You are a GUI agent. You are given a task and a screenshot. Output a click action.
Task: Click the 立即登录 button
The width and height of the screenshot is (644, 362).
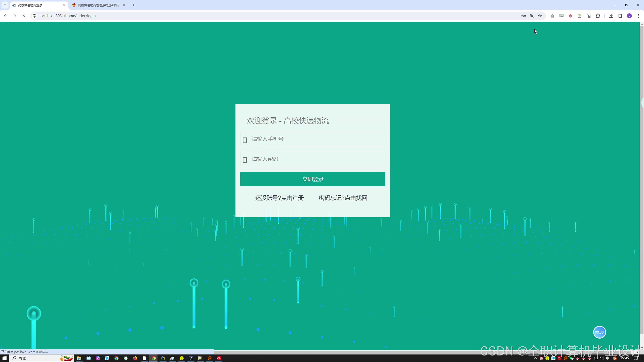tap(312, 179)
